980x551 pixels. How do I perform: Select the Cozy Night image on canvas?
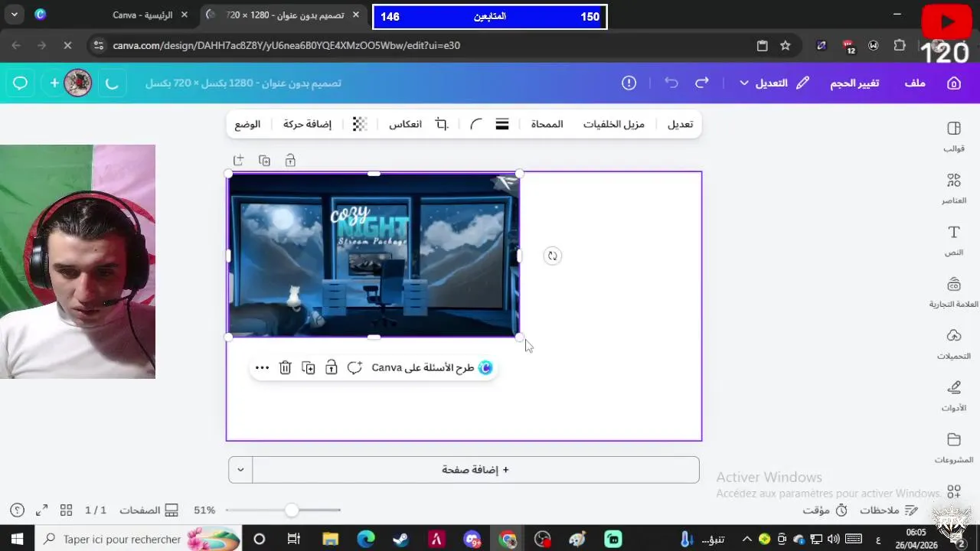tap(374, 256)
